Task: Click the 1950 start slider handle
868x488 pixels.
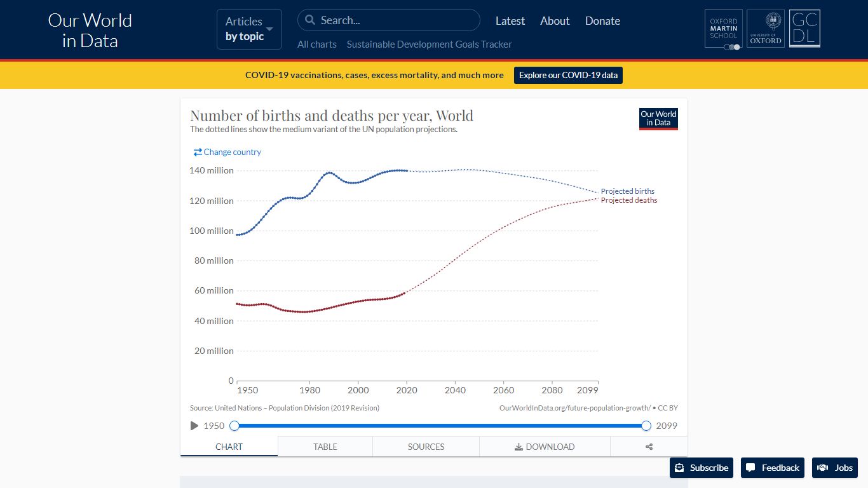Action: pos(234,426)
